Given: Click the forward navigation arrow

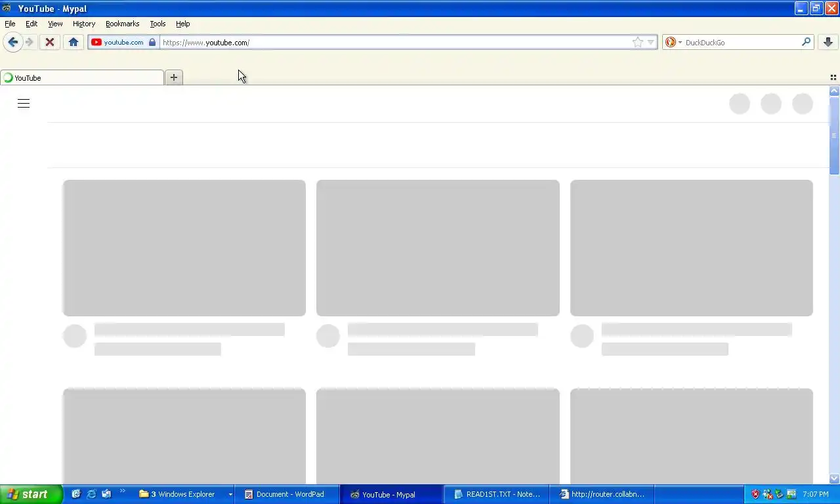Looking at the screenshot, I should tap(30, 42).
